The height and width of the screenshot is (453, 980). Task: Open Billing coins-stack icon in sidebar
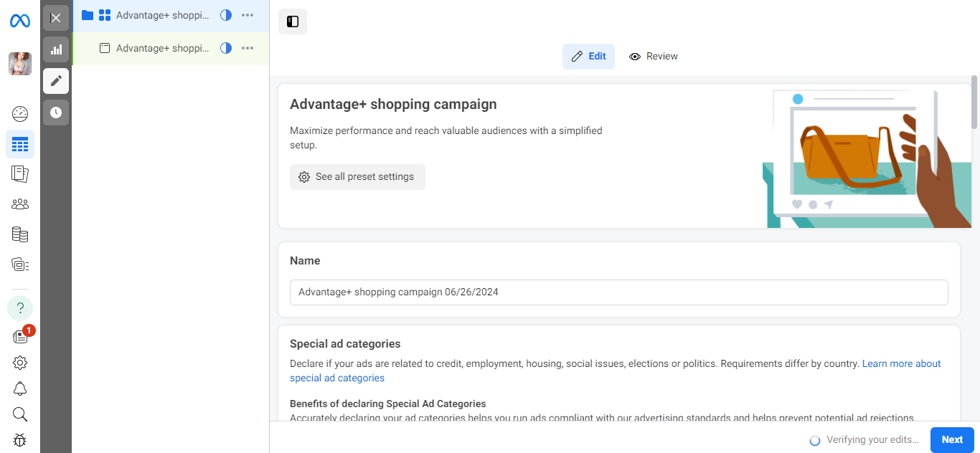(20, 234)
